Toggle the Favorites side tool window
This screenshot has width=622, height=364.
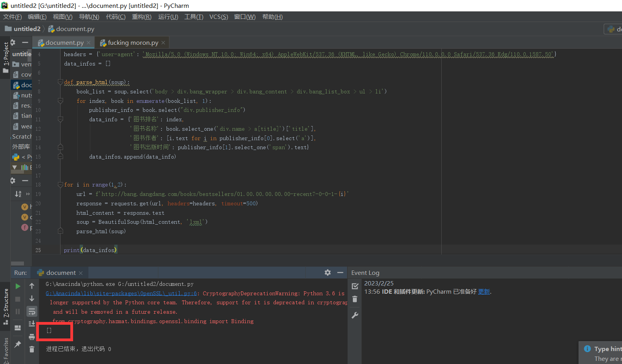(x=6, y=350)
